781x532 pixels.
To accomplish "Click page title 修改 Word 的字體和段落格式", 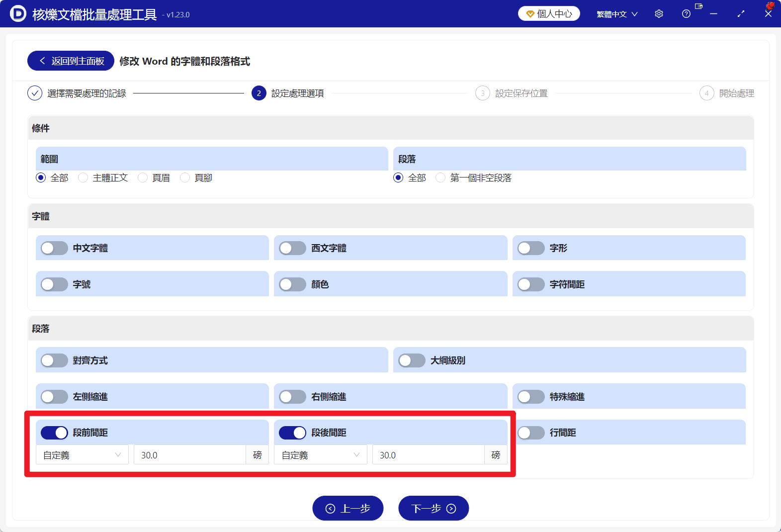I will click(184, 61).
